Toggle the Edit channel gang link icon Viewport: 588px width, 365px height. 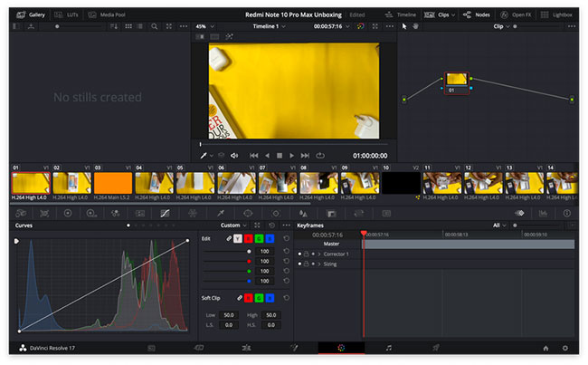(228, 238)
